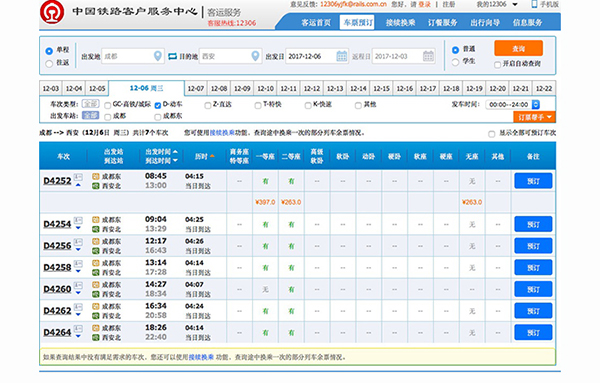This screenshot has height=383, width=600.
Task: Open the return date calendar icon
Action: [x=428, y=56]
